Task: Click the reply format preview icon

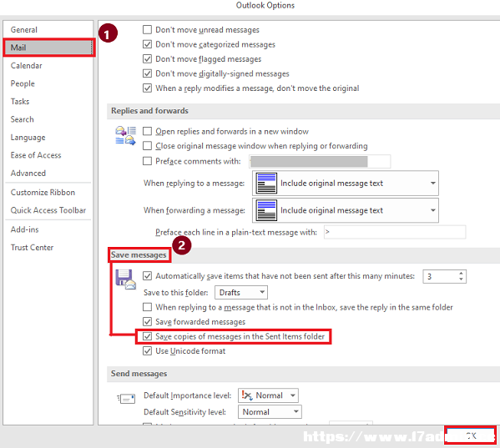Action: [266, 184]
